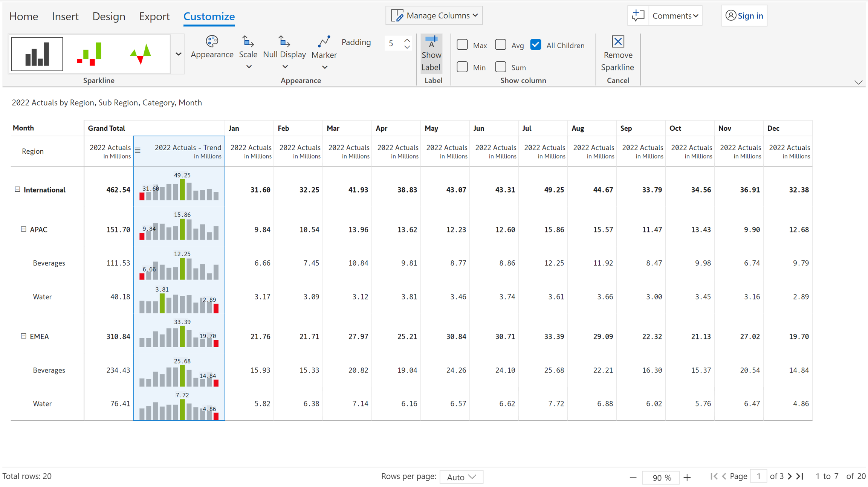Viewport: 868px width, 487px height.
Task: Click the add comment icon
Action: pos(638,15)
